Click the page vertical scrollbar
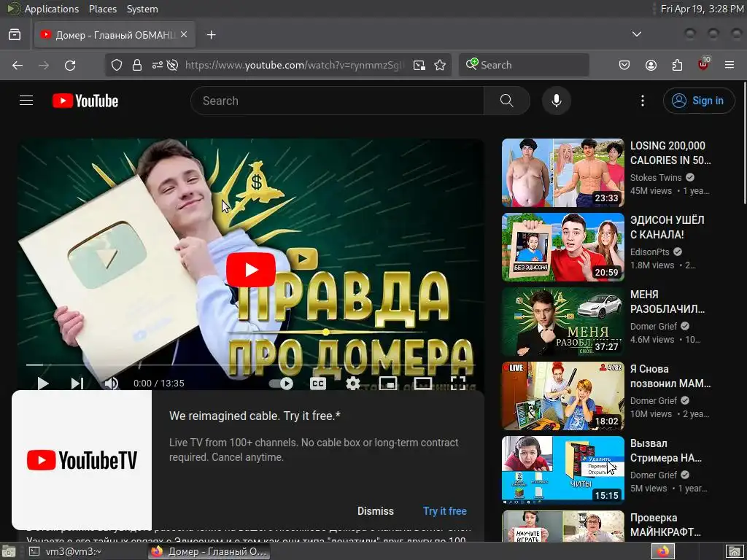This screenshot has height=560, width=747. click(x=744, y=143)
